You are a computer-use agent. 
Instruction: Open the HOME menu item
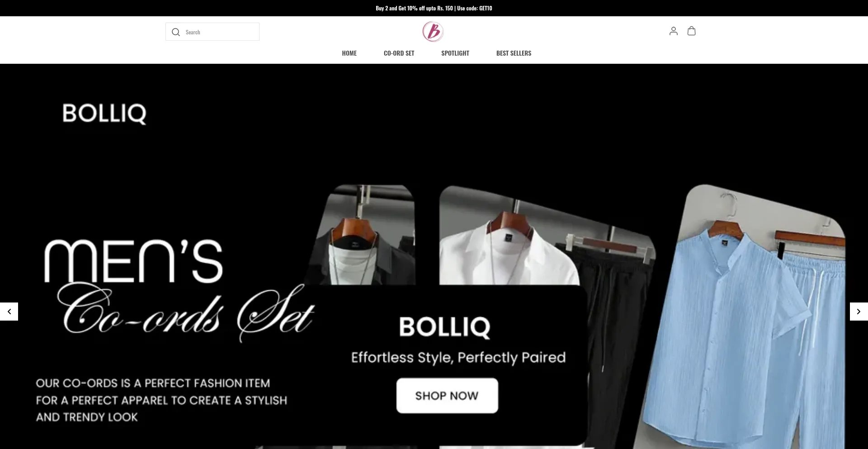point(349,53)
